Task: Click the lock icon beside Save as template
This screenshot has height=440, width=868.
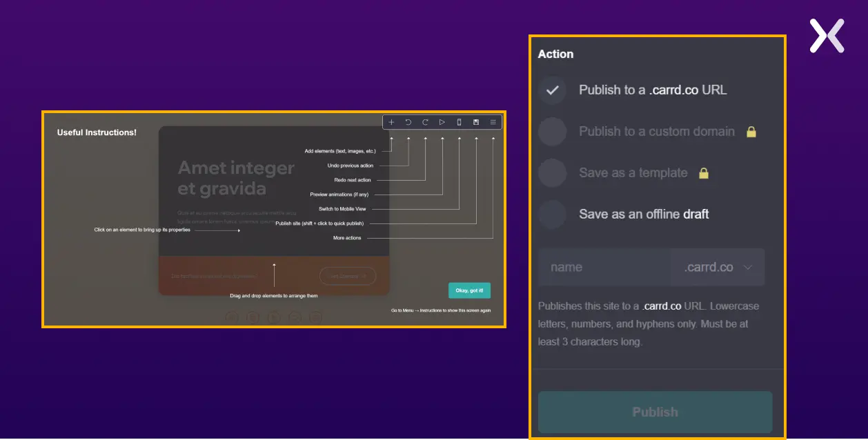Action: (x=704, y=173)
